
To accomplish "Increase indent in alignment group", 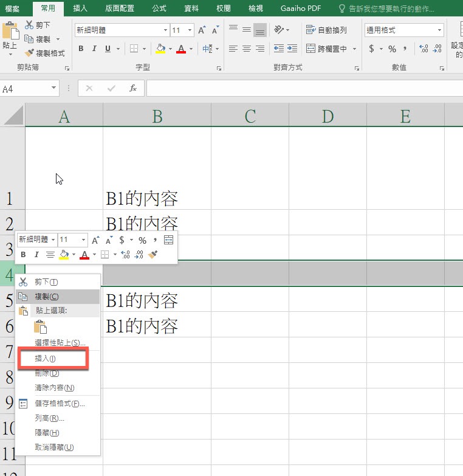I will [x=292, y=49].
